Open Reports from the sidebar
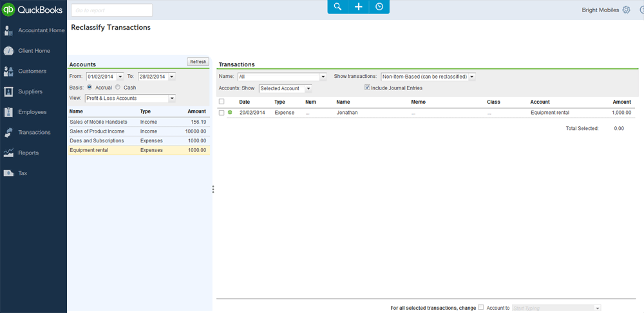This screenshot has height=313, width=644. click(28, 153)
